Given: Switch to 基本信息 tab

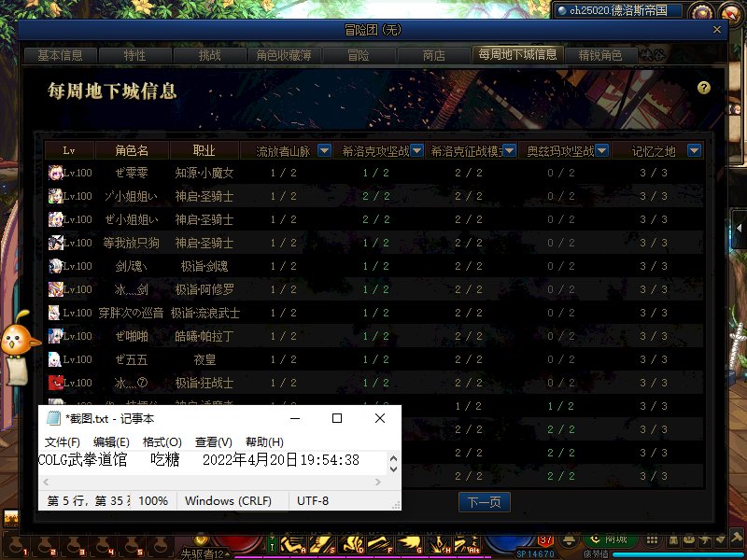Looking at the screenshot, I should (x=60, y=55).
